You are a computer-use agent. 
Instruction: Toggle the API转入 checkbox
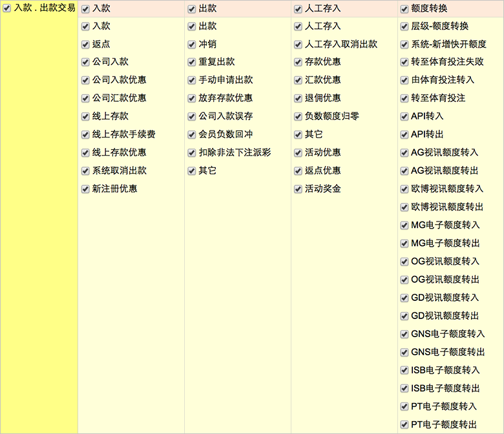click(404, 116)
